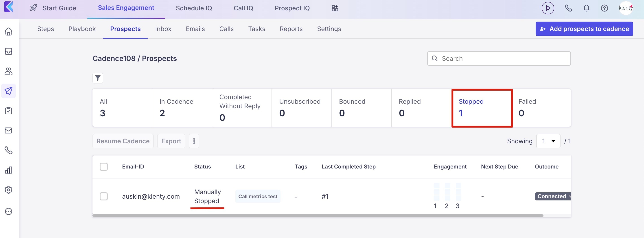
Task: Open the filter funnel icon
Action: (98, 78)
